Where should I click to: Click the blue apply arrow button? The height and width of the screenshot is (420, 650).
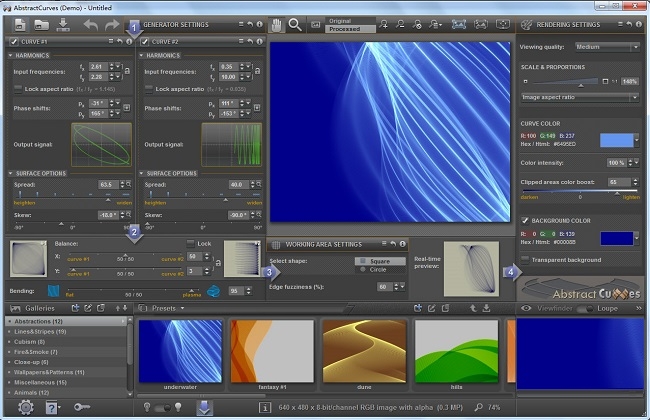(205, 407)
